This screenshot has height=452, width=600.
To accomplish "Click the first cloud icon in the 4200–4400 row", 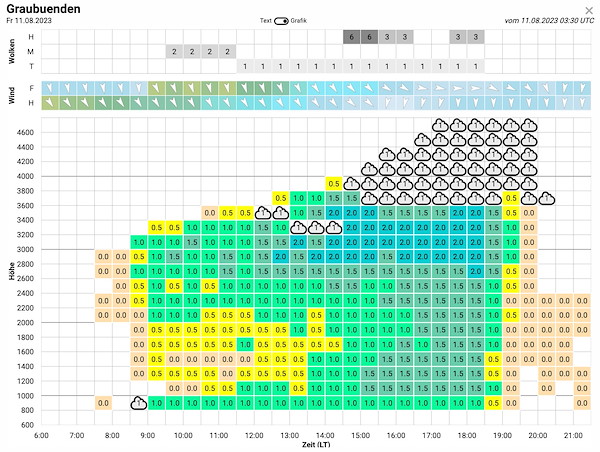I will (387, 154).
